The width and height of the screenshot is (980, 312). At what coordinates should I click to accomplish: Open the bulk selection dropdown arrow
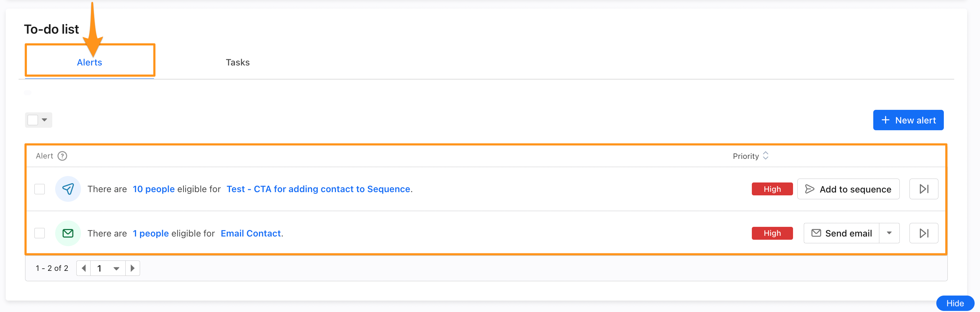coord(44,120)
